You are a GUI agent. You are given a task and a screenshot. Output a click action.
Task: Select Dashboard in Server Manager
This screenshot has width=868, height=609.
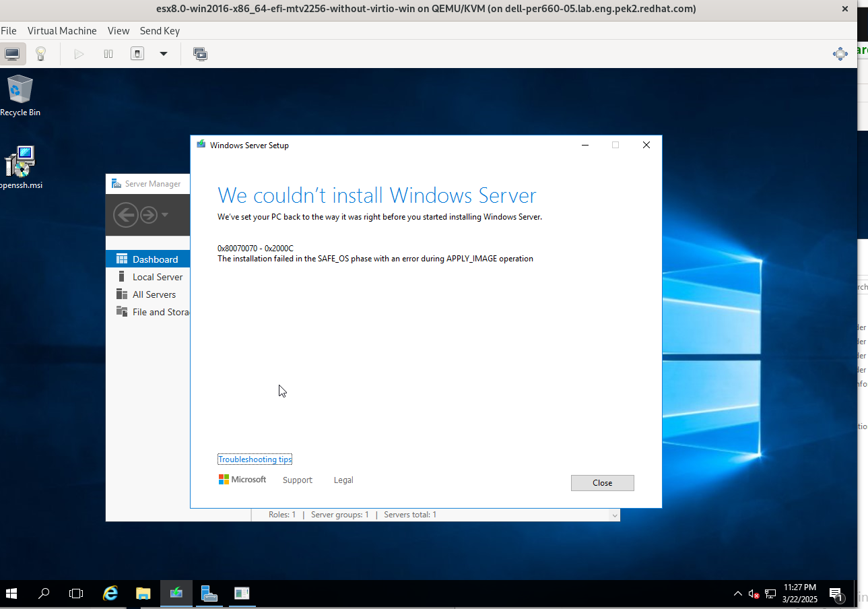(x=148, y=259)
